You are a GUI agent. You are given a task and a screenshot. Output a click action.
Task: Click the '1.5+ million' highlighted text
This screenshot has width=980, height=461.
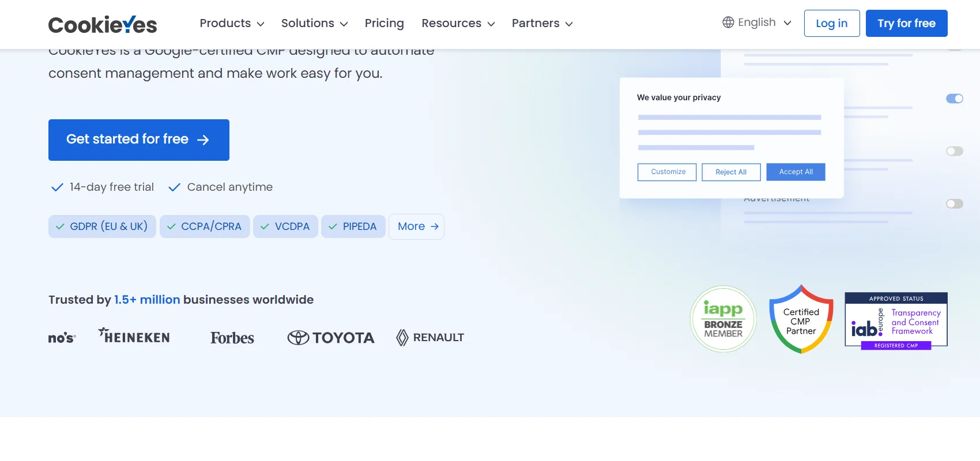point(147,300)
